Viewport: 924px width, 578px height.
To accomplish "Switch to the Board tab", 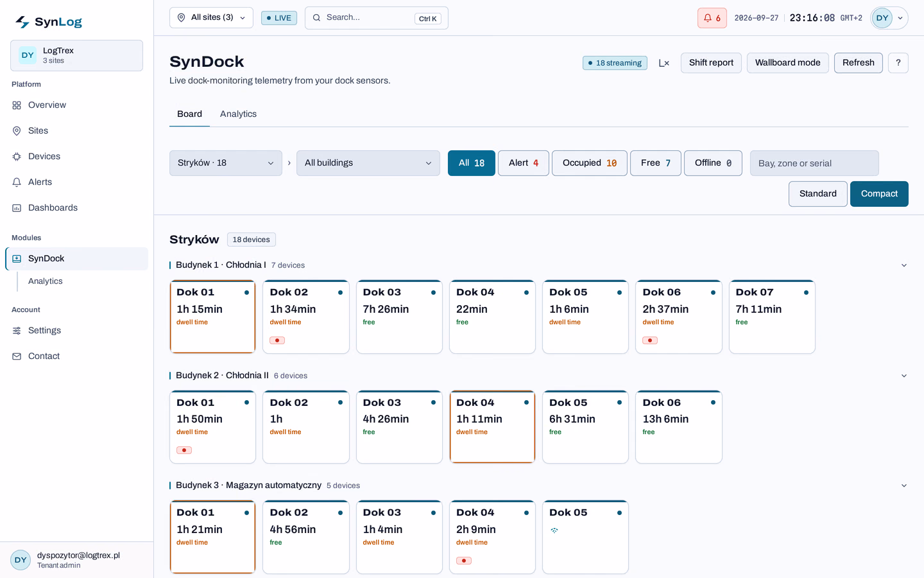I will 189,114.
